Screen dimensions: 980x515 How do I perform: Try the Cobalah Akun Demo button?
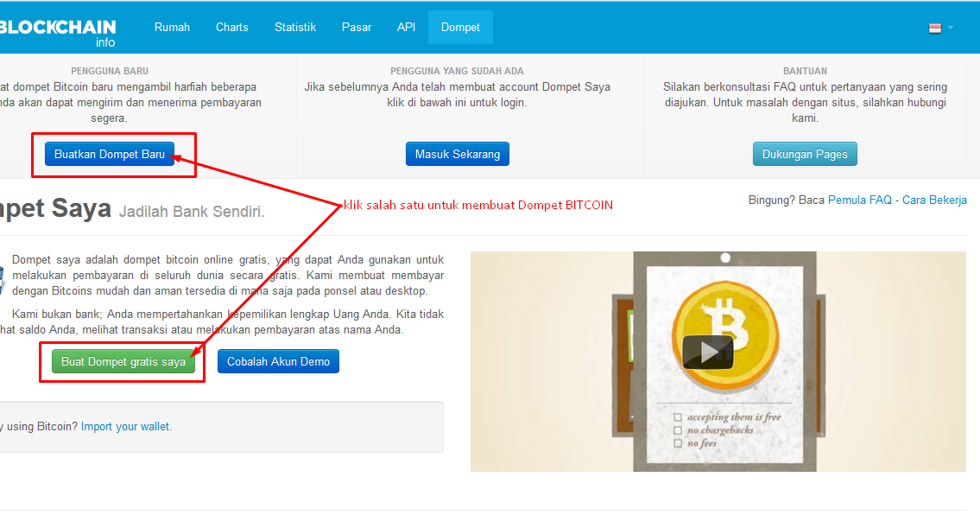point(278,362)
